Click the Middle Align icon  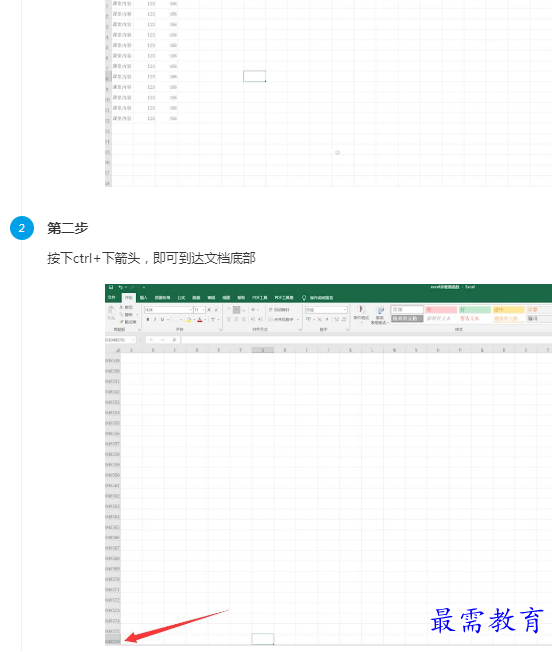tap(237, 310)
